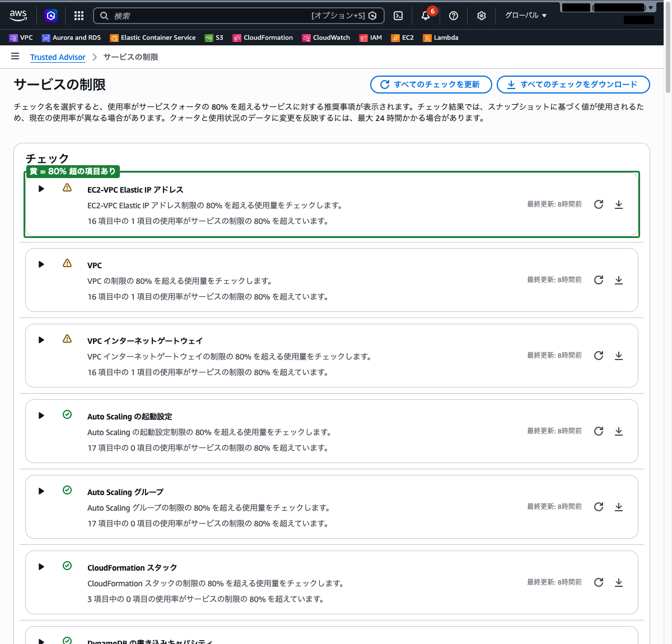Image resolution: width=672 pixels, height=644 pixels.
Task: Refresh the VPC check
Action: point(599,280)
